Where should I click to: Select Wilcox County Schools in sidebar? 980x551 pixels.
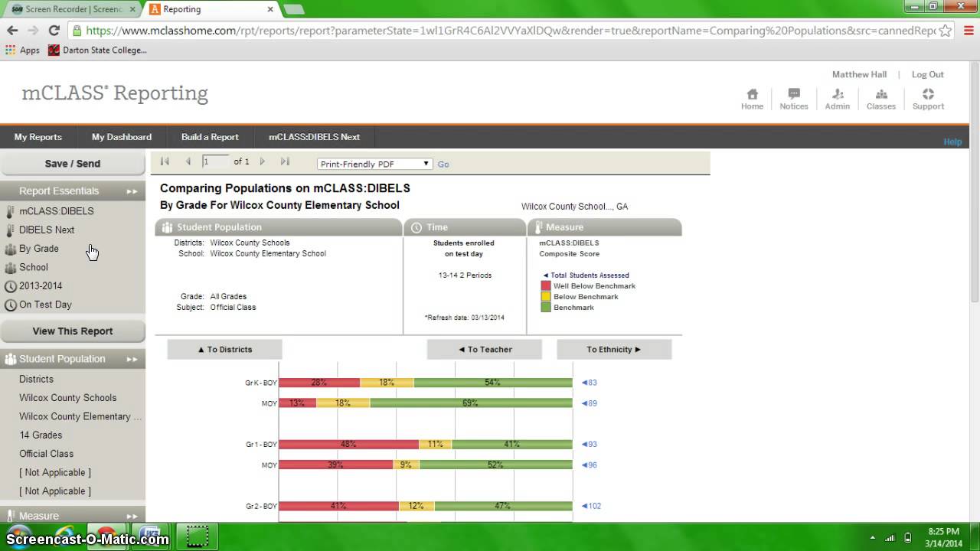point(68,398)
